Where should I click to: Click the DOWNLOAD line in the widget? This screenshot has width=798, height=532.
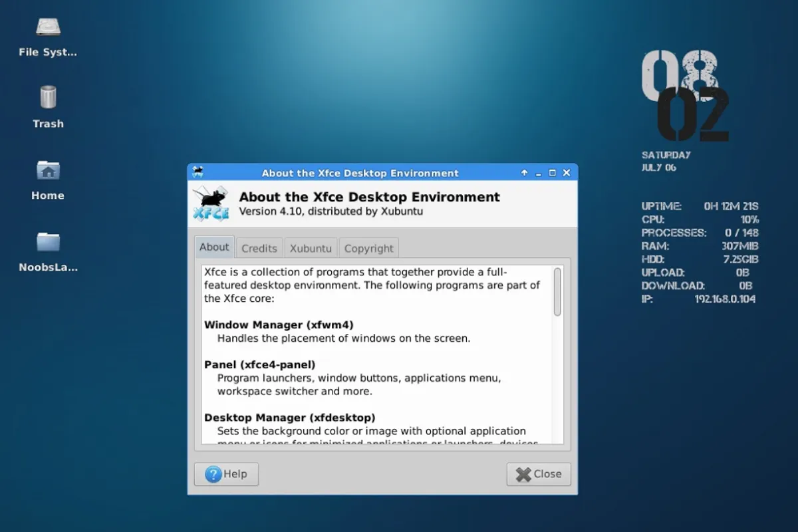696,286
